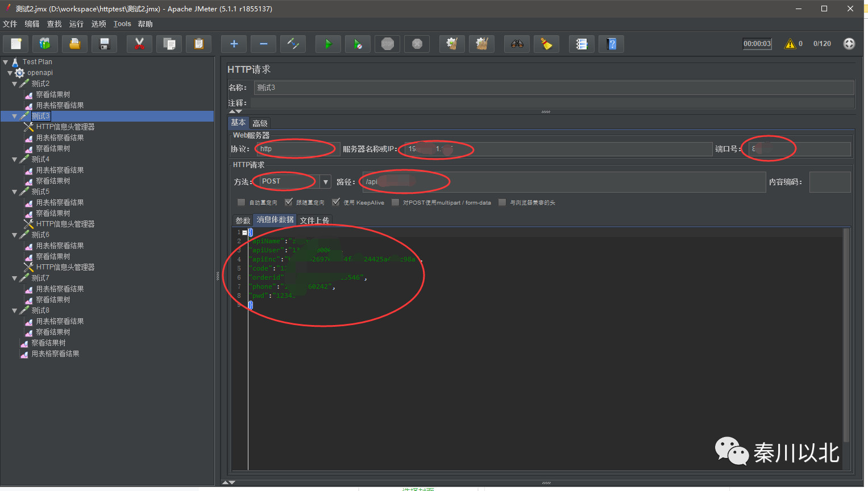Open the 运行 menu

point(76,24)
